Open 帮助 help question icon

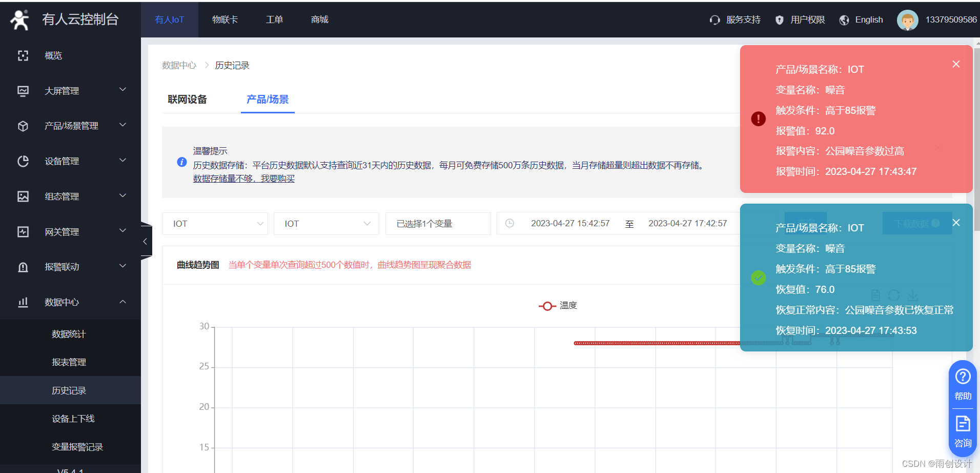963,377
